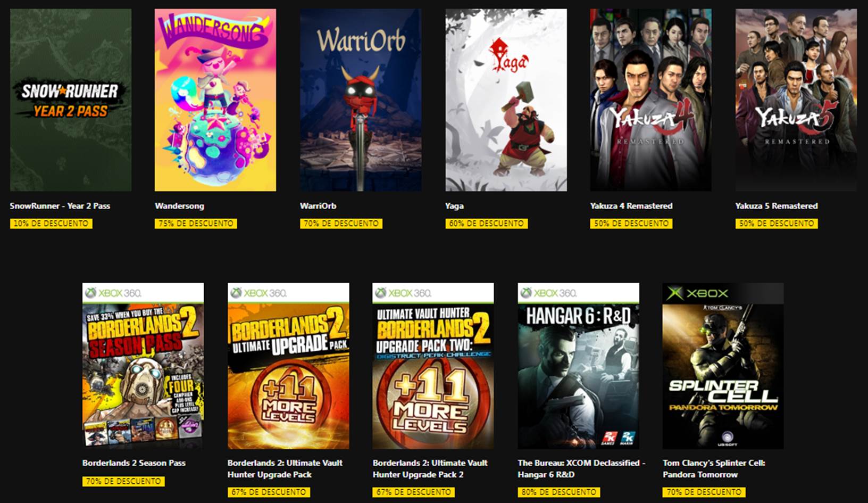Select the Splinter Cell Pandora Tomorrow cover
The height and width of the screenshot is (503, 868).
pyautogui.click(x=723, y=366)
